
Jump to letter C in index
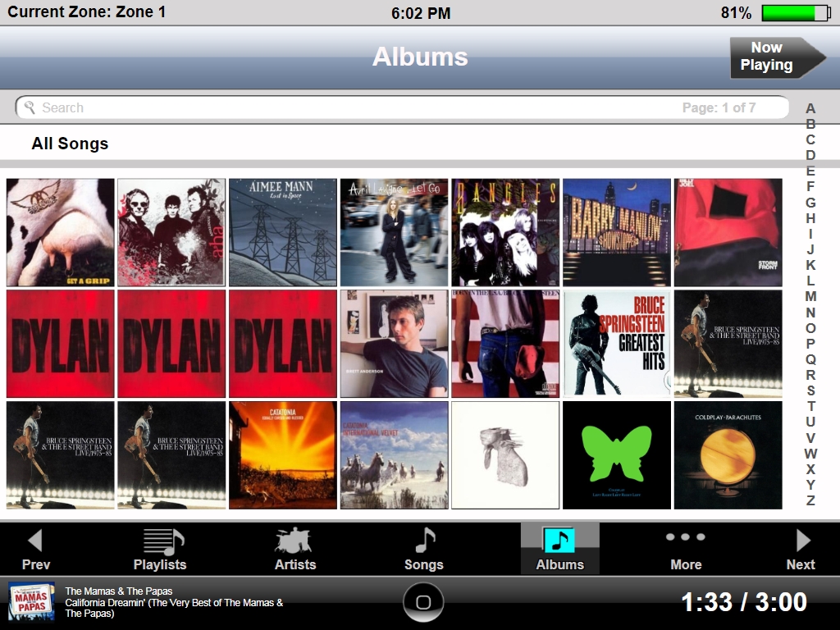pos(810,139)
